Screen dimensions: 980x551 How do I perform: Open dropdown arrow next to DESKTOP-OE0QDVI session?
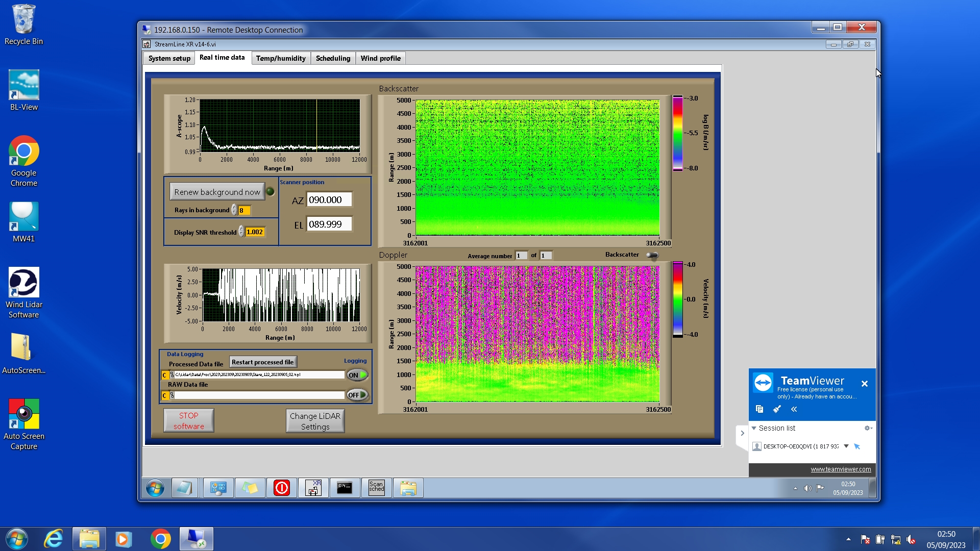[x=846, y=446]
